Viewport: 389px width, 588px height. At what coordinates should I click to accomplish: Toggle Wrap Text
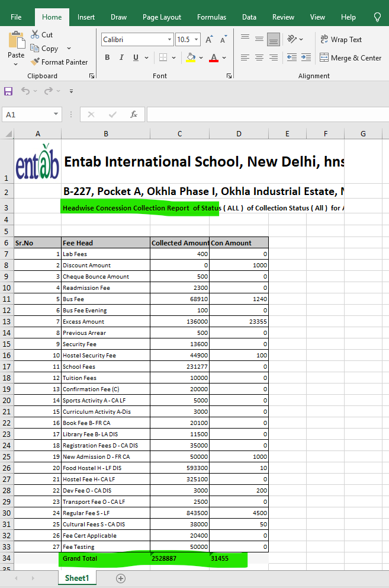click(x=340, y=39)
